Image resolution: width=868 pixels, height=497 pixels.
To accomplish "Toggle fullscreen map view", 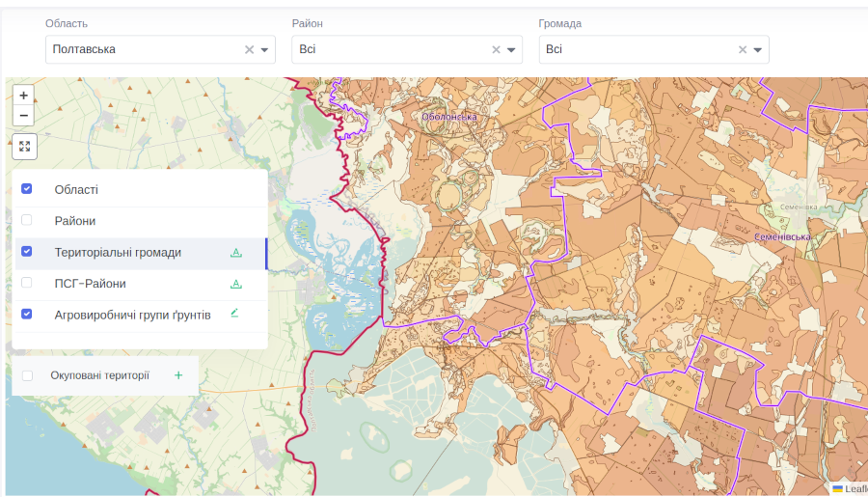I will click(24, 147).
